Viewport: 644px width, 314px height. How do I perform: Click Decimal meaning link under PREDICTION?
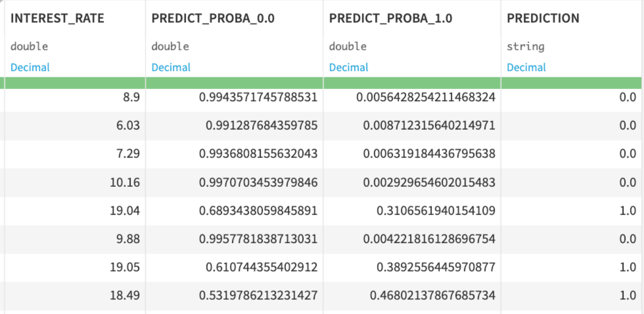point(526,67)
